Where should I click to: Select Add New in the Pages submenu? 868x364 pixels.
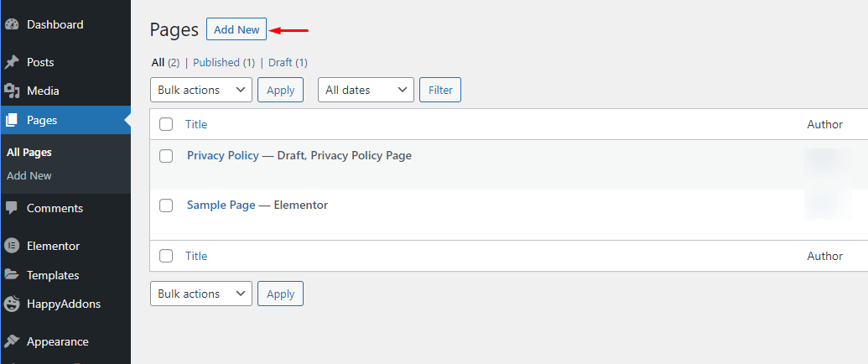29,176
